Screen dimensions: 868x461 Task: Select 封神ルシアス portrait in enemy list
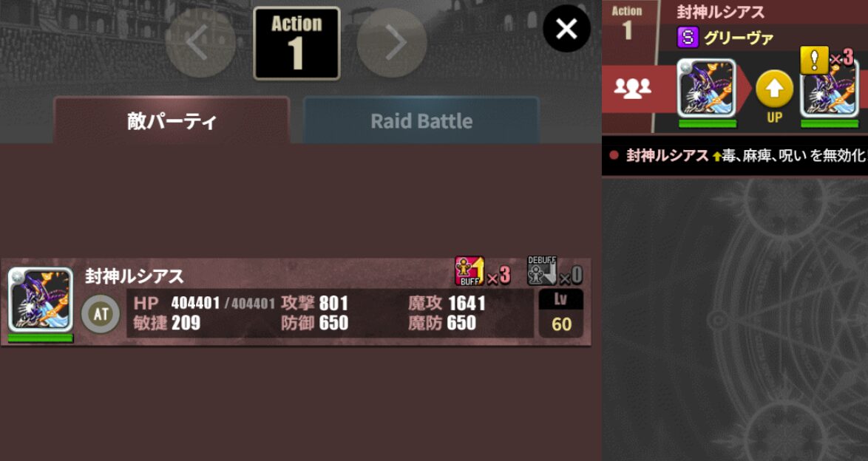tap(41, 299)
